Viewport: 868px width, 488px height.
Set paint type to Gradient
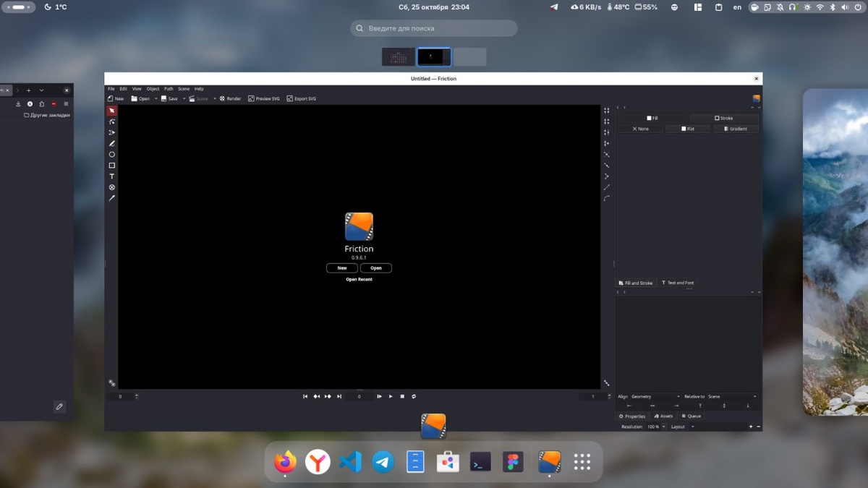click(736, 129)
